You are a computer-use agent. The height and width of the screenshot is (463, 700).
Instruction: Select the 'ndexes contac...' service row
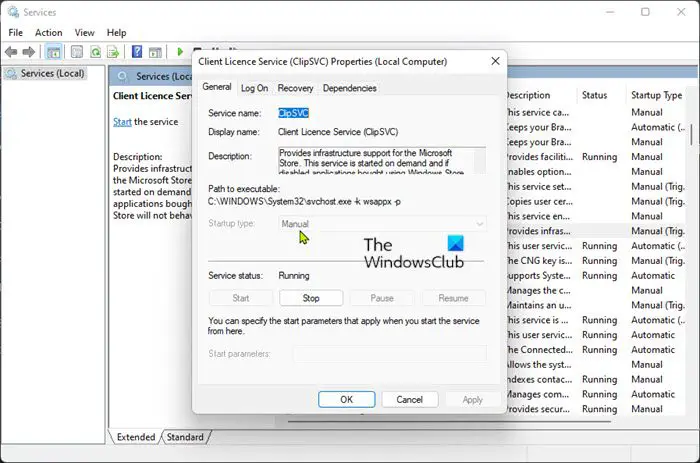(596, 380)
